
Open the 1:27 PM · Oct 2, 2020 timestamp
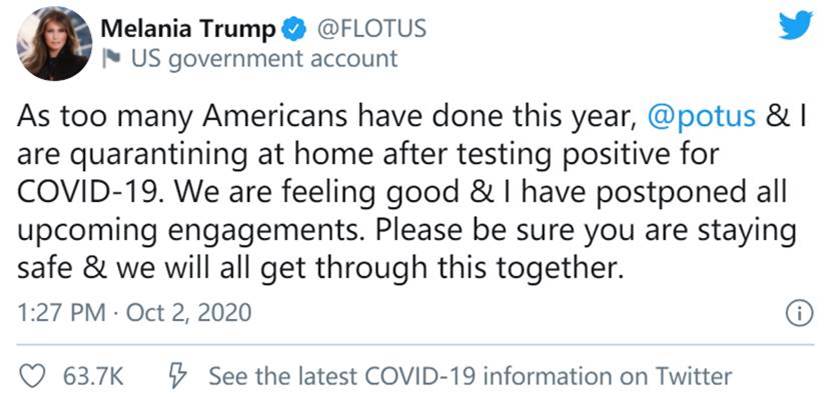click(x=134, y=313)
